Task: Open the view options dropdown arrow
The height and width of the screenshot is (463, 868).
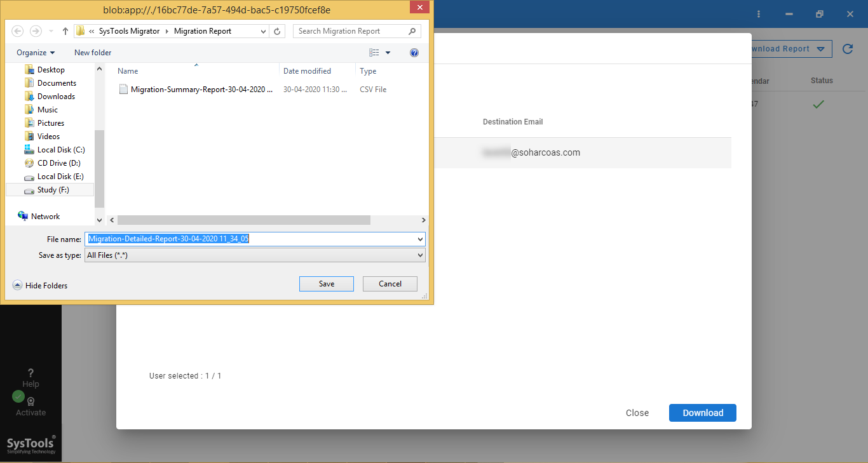Action: point(388,53)
